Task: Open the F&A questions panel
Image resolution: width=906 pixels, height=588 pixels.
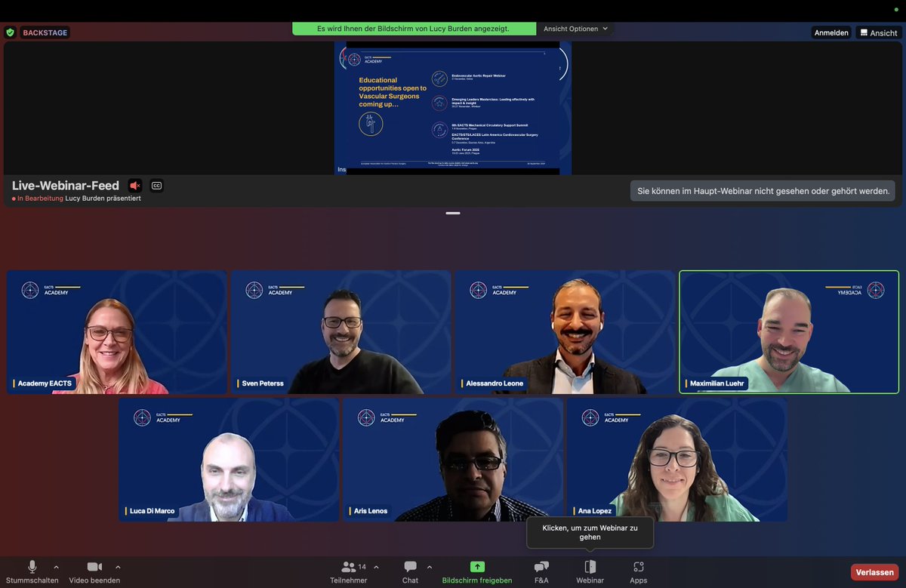Action: [541, 571]
